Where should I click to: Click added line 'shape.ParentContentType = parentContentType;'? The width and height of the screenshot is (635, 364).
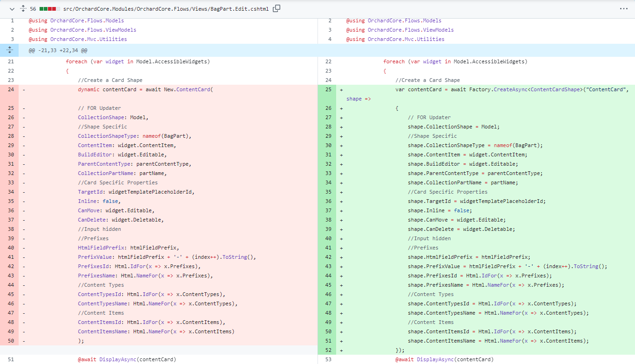point(475,173)
